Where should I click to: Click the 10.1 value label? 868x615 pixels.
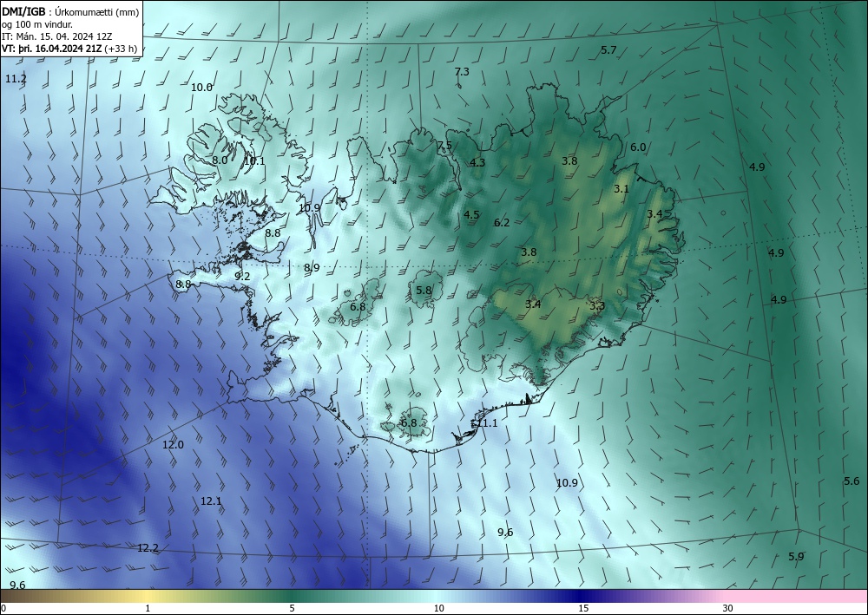254,161
